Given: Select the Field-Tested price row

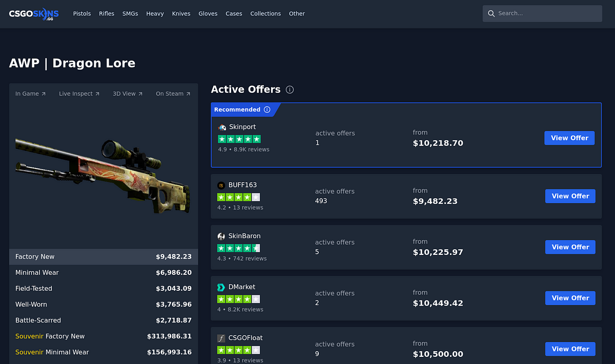Looking at the screenshot, I should pyautogui.click(x=104, y=289).
